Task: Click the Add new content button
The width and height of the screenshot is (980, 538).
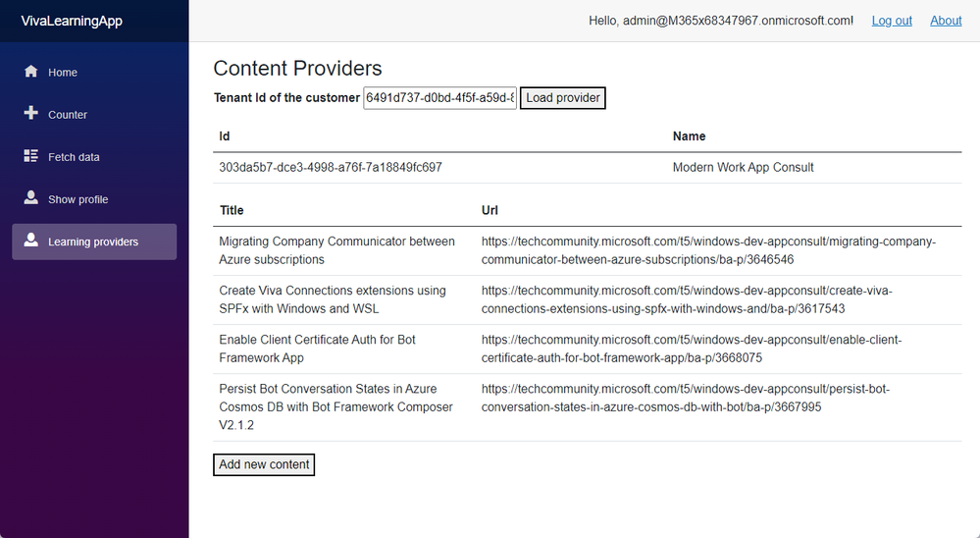Action: click(264, 464)
